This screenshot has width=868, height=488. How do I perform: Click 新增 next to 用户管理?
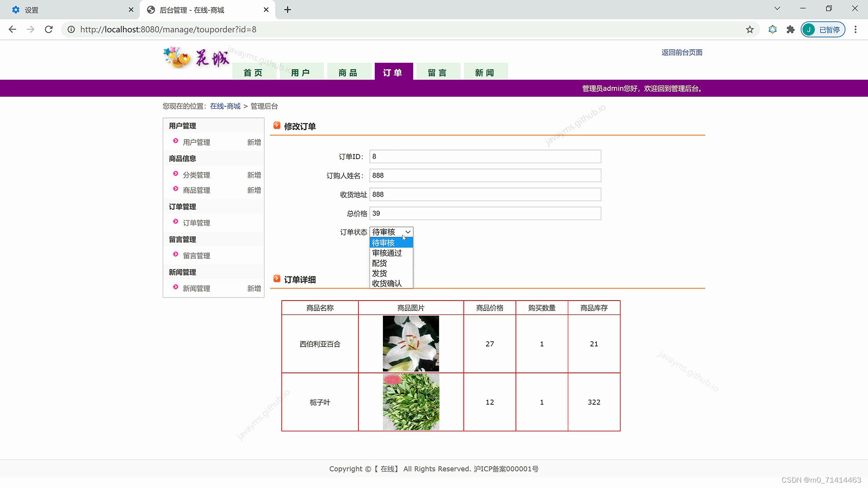[x=254, y=142]
